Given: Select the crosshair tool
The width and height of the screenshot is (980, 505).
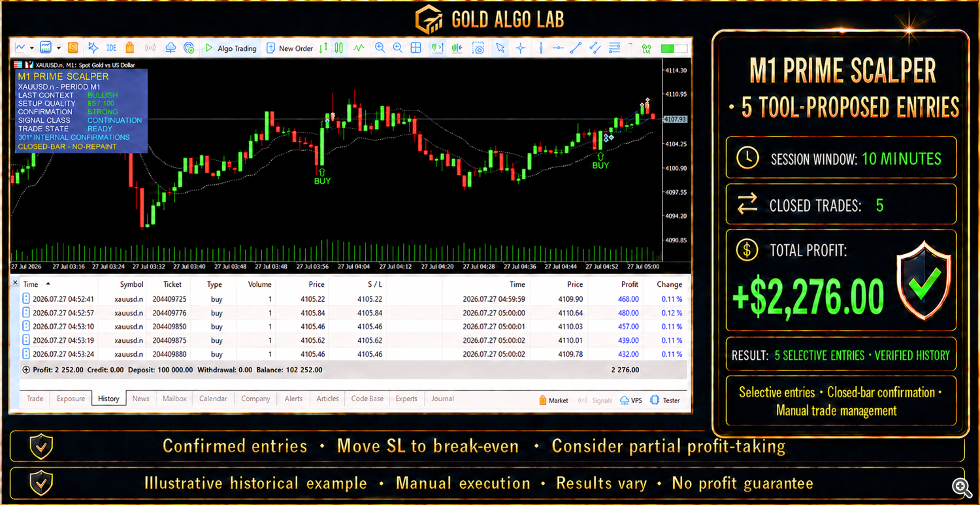Looking at the screenshot, I should (x=521, y=48).
